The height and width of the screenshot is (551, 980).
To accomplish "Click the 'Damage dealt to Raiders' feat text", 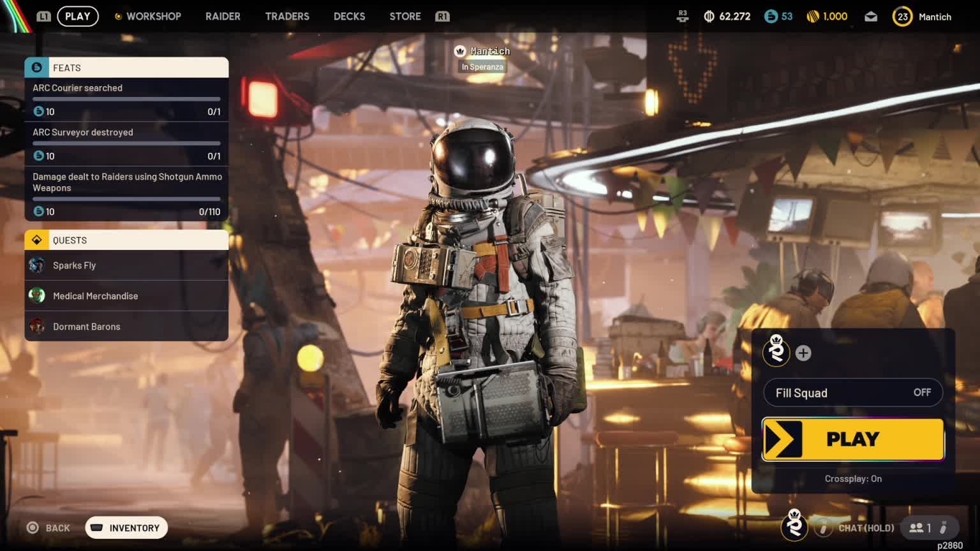I will (x=127, y=182).
